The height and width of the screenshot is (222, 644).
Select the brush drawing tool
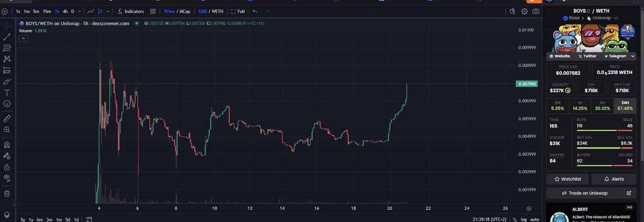coord(7,82)
